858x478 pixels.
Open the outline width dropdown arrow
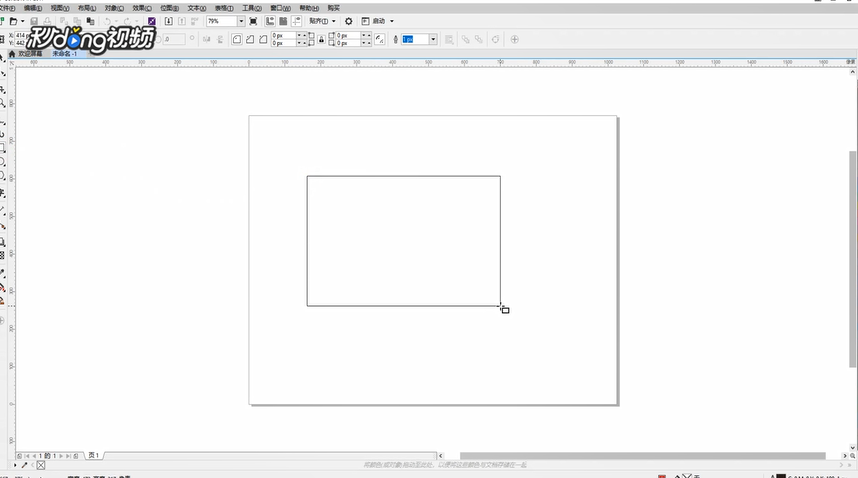(x=433, y=39)
